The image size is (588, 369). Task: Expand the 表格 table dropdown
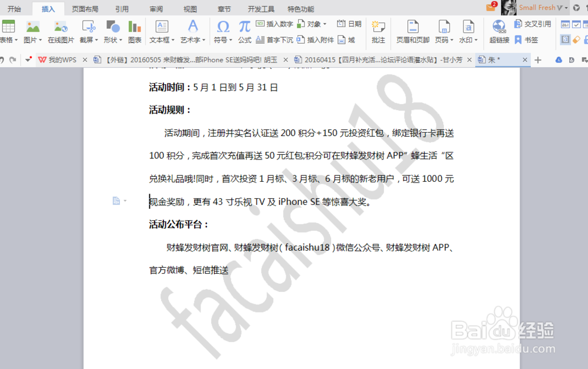[x=16, y=40]
